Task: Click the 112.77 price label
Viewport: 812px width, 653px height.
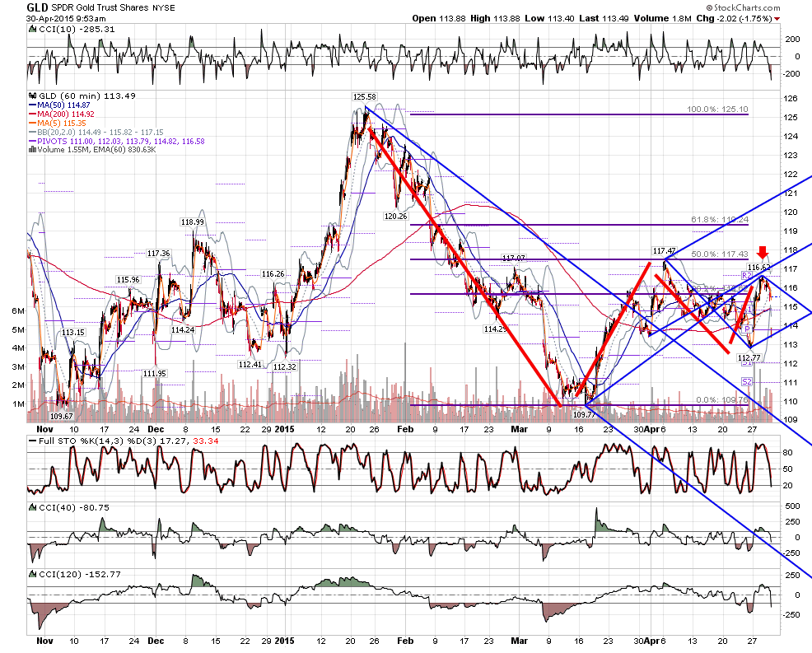Action: coord(749,358)
